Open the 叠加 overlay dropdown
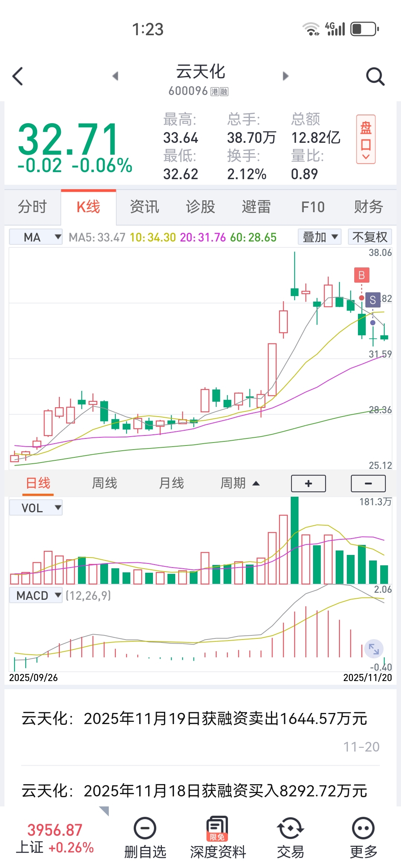This screenshot has width=401, height=868. (320, 237)
